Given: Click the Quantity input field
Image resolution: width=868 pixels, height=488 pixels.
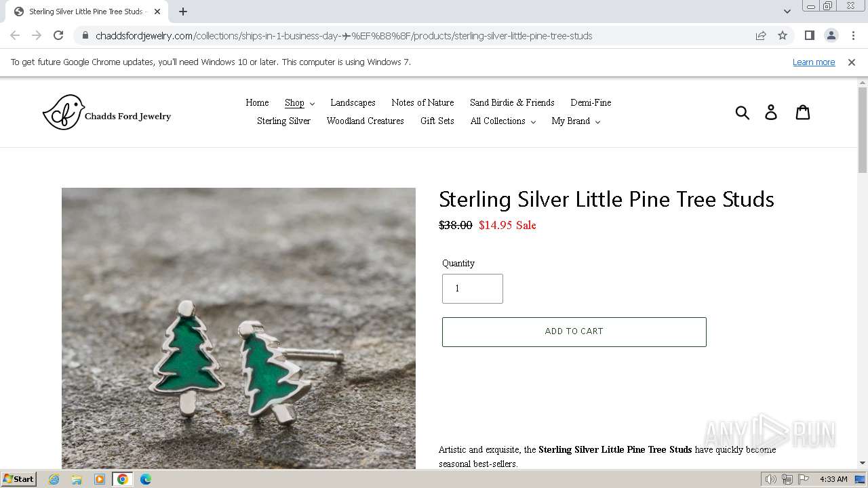Looking at the screenshot, I should click(472, 289).
